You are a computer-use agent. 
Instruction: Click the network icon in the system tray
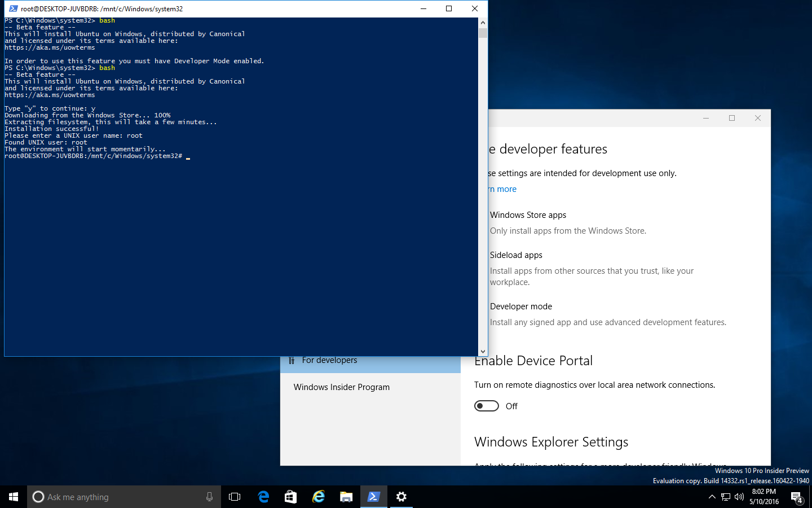point(725,497)
